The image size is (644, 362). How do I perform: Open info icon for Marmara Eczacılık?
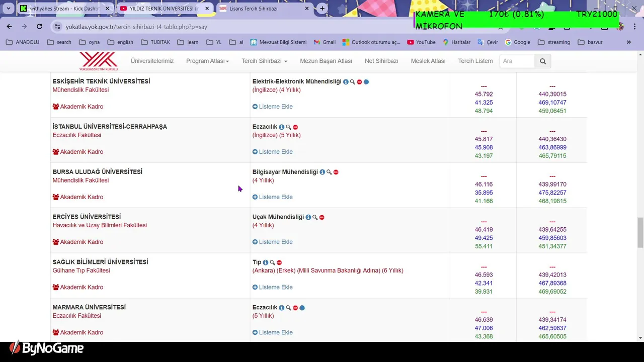pos(281,308)
